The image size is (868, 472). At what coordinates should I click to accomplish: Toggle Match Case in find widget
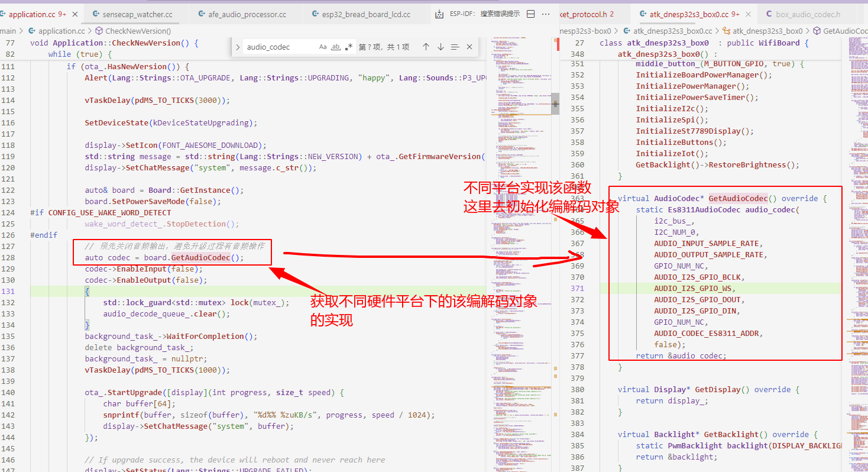coord(322,47)
